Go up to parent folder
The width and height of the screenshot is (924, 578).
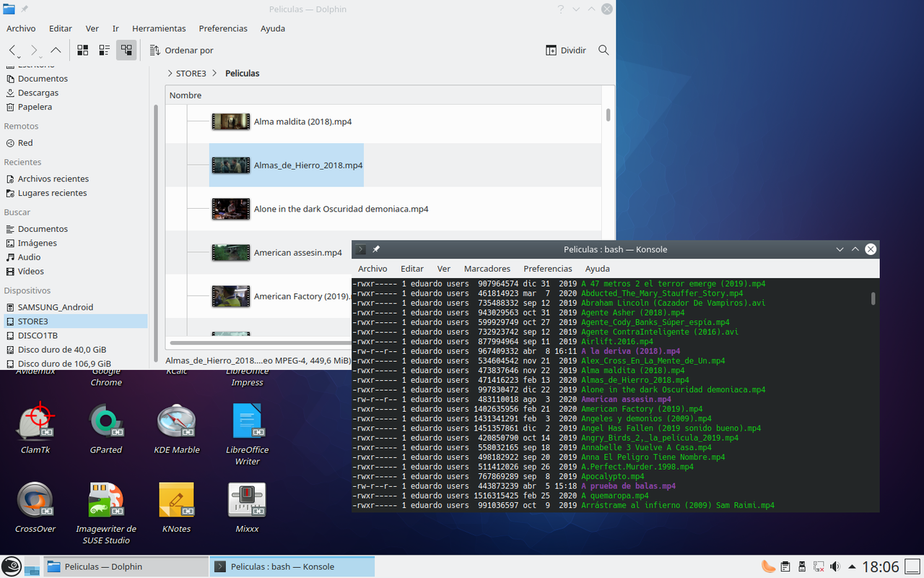pyautogui.click(x=56, y=50)
